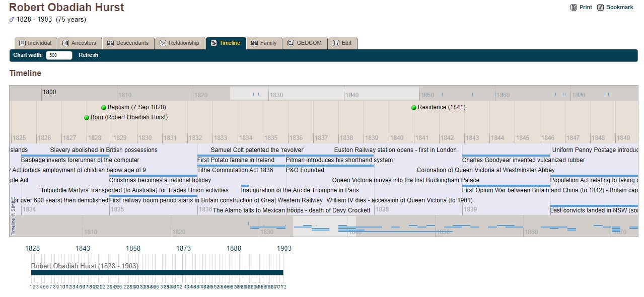Select the Baptism (7 Sep 1828) event marker

coord(104,108)
